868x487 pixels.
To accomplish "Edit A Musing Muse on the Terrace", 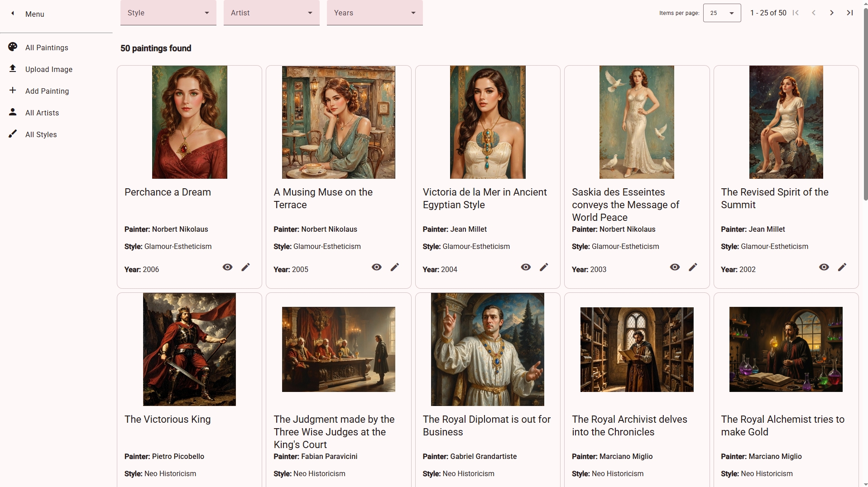I will point(394,267).
